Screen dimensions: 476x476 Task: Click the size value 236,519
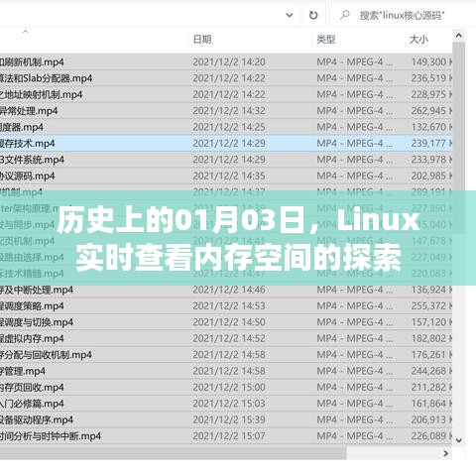tap(428, 78)
